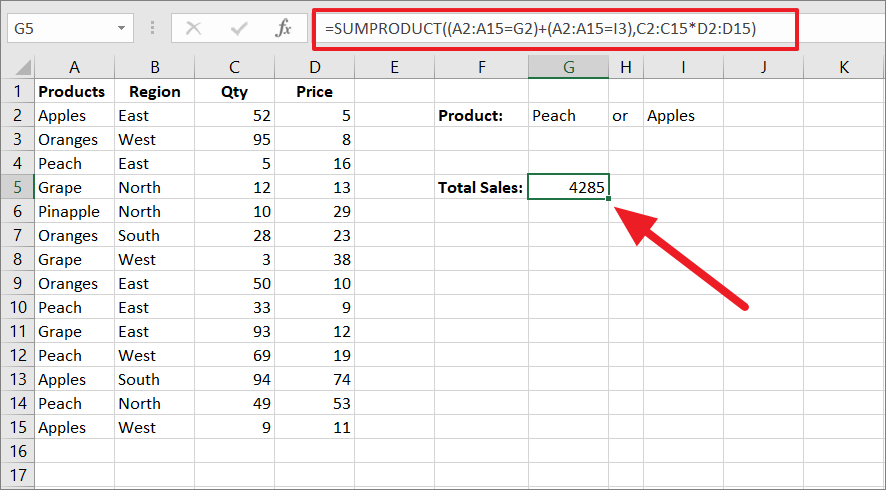The width and height of the screenshot is (886, 490).
Task: Select column F header
Action: click(x=481, y=67)
